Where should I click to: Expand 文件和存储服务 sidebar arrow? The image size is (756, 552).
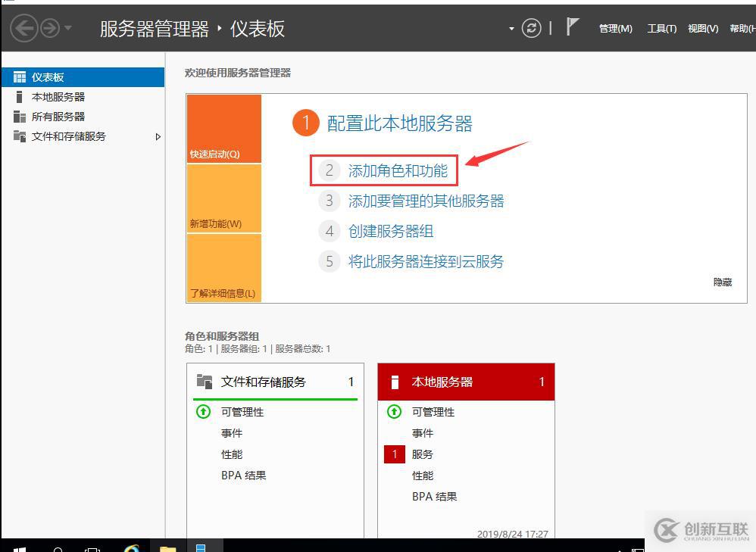[x=158, y=137]
